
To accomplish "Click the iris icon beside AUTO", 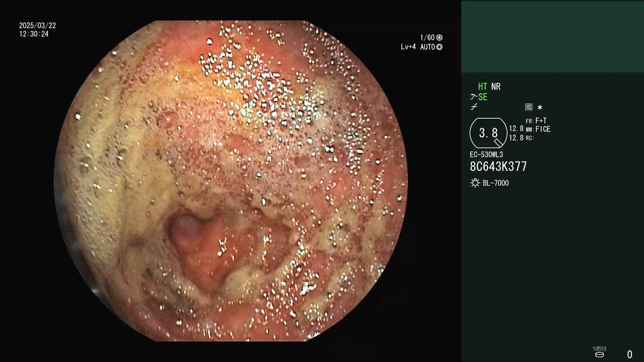I will (x=439, y=47).
